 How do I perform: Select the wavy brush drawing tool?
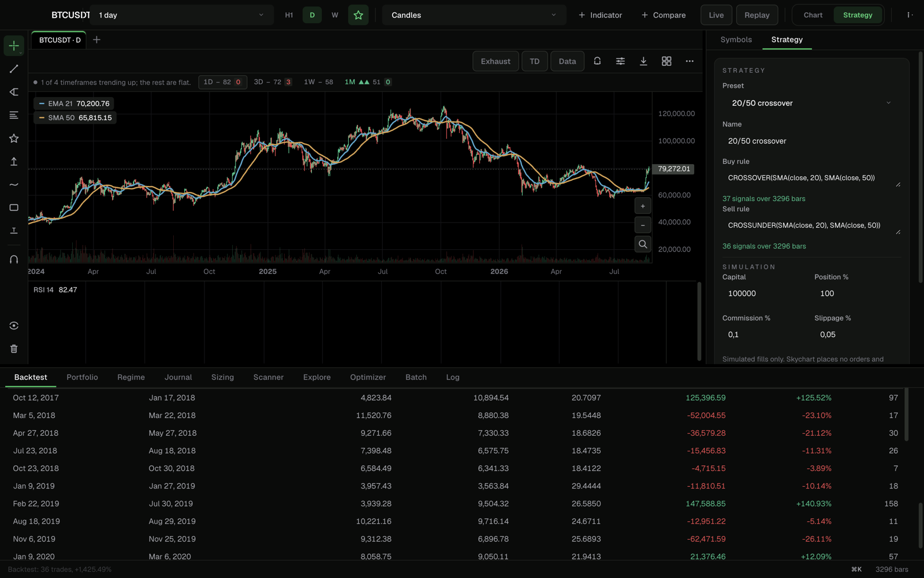pos(14,184)
